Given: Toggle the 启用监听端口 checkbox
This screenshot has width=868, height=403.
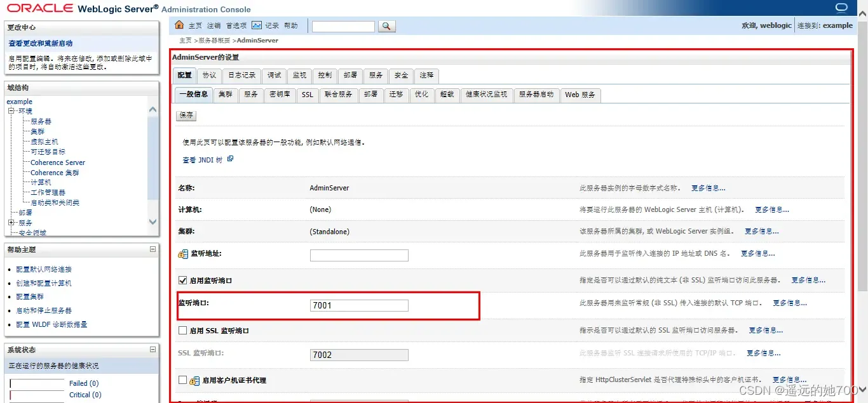Looking at the screenshot, I should [x=182, y=280].
